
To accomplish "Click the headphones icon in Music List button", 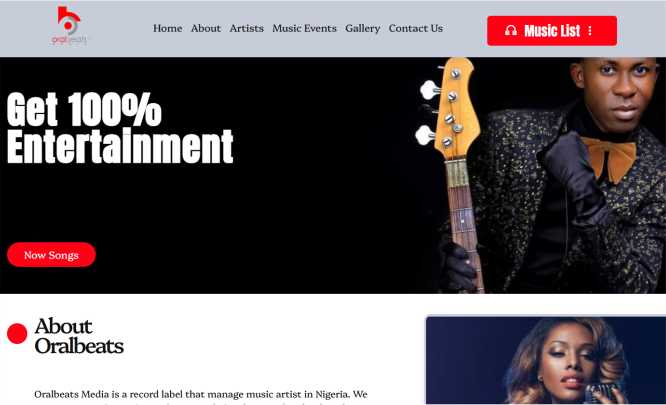I will pos(511,31).
